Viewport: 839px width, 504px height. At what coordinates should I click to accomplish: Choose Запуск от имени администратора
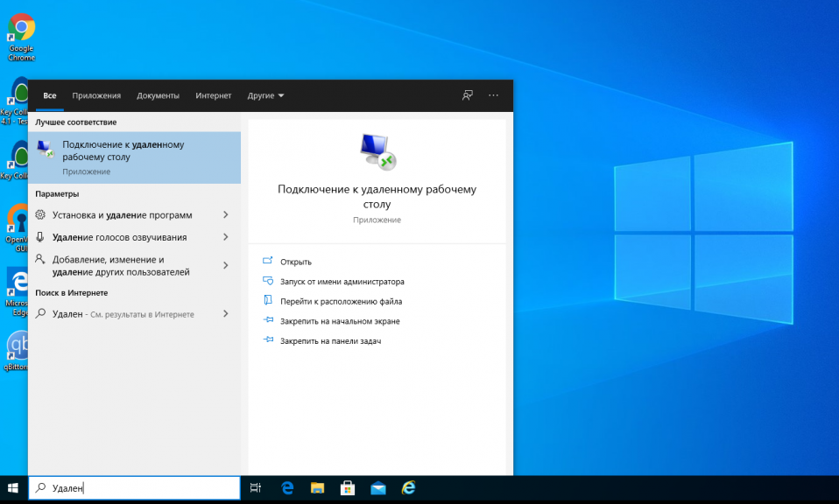342,282
